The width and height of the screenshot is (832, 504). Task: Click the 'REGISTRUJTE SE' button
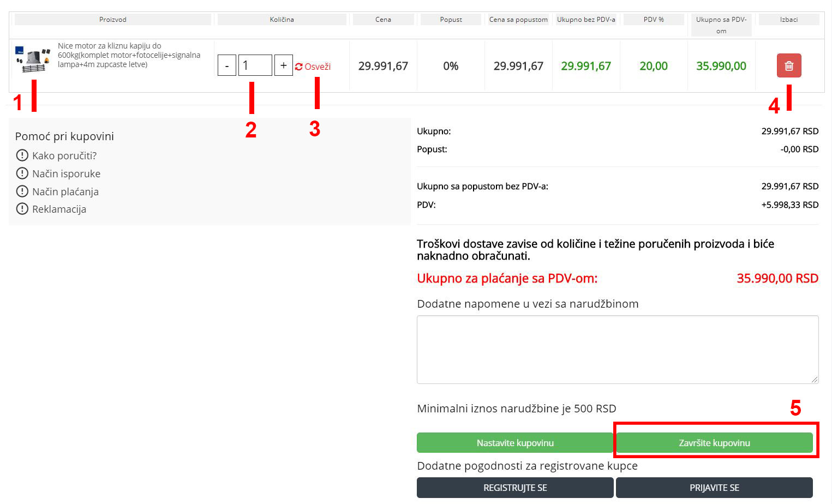point(515,488)
